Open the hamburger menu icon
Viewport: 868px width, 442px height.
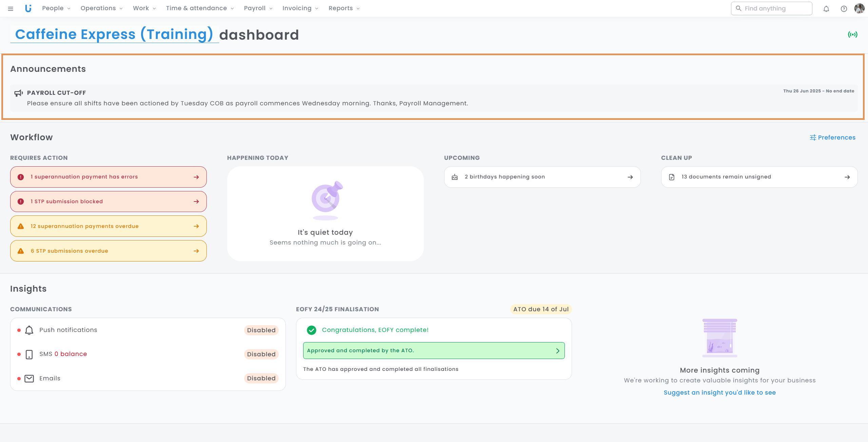(11, 8)
